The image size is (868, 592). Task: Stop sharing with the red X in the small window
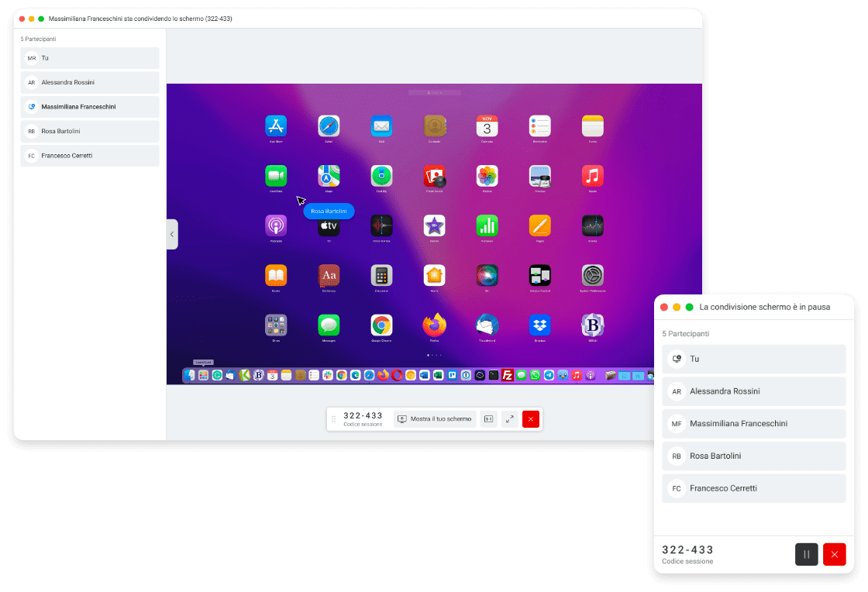point(834,554)
